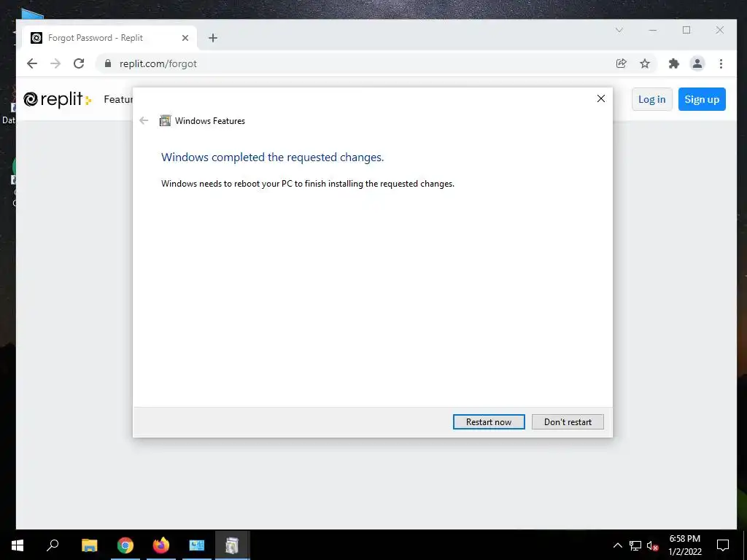The image size is (747, 560).
Task: Launch Firefox from the taskbar
Action: [x=161, y=545]
